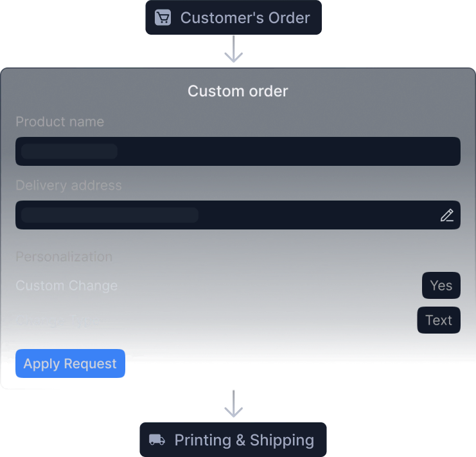The height and width of the screenshot is (457, 476).
Task: Click the Product name label
Action: click(60, 121)
